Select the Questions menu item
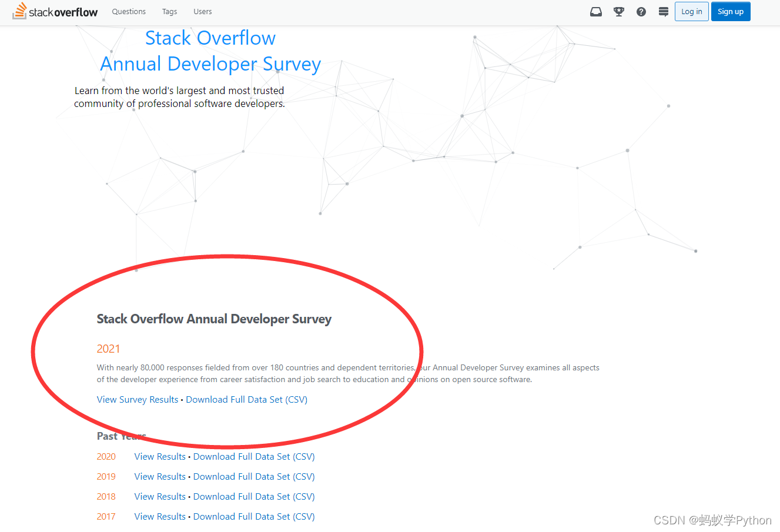The image size is (780, 532). point(128,11)
